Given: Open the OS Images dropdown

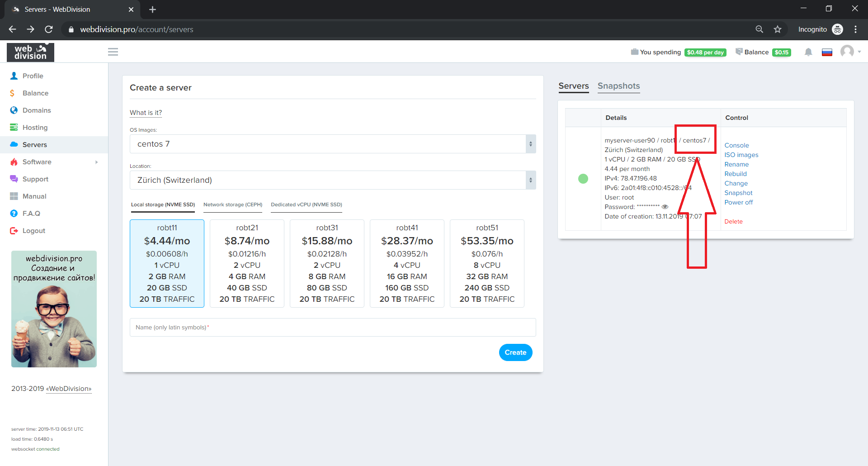Looking at the screenshot, I should (332, 144).
